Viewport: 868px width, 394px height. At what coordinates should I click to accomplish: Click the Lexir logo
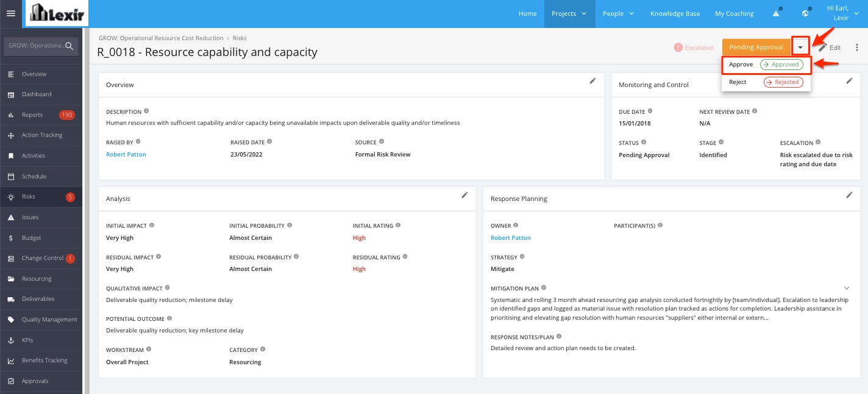[x=57, y=13]
